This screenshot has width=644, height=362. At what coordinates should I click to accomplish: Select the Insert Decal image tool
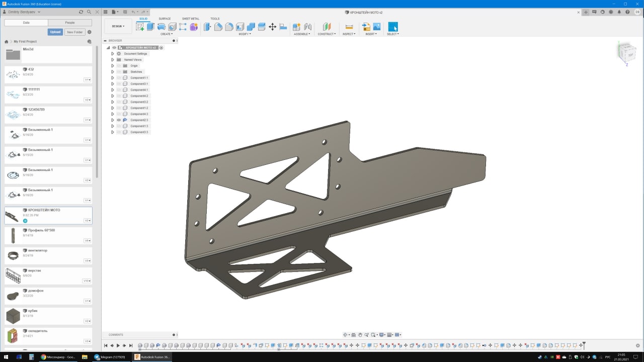pyautogui.click(x=377, y=27)
